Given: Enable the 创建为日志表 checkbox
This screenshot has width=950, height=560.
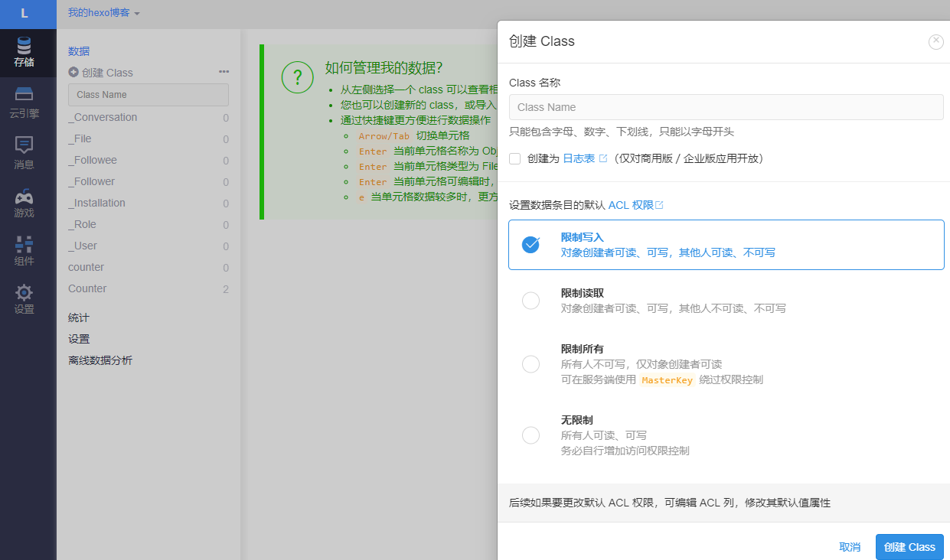Looking at the screenshot, I should pyautogui.click(x=515, y=158).
